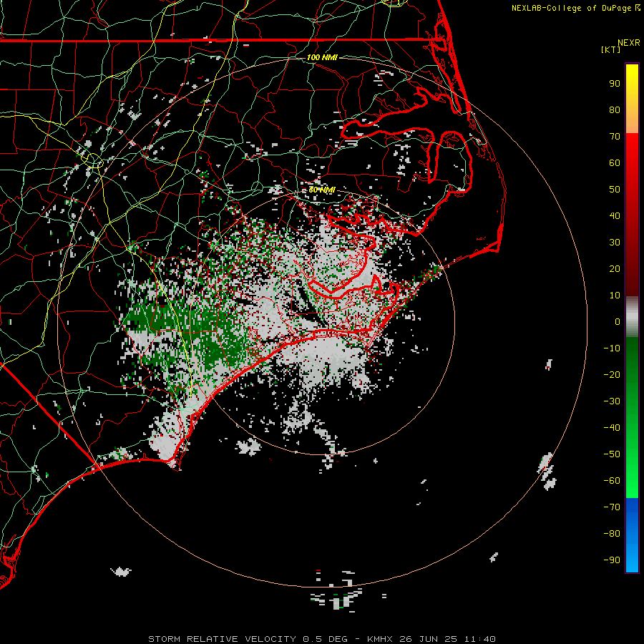Select the -90 value on the velocity scale
Image resolution: width=644 pixels, height=644 pixels.
(x=612, y=560)
